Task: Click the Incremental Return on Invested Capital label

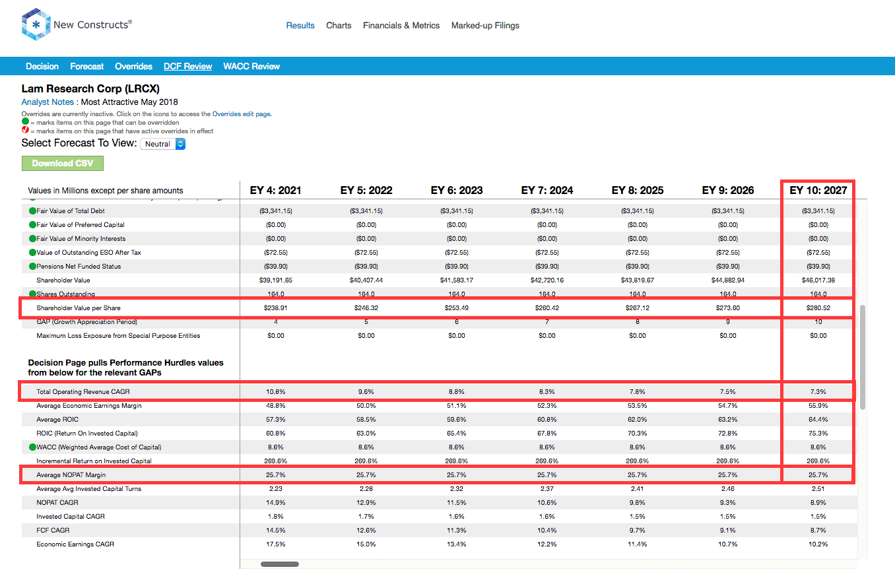Action: [x=94, y=461]
